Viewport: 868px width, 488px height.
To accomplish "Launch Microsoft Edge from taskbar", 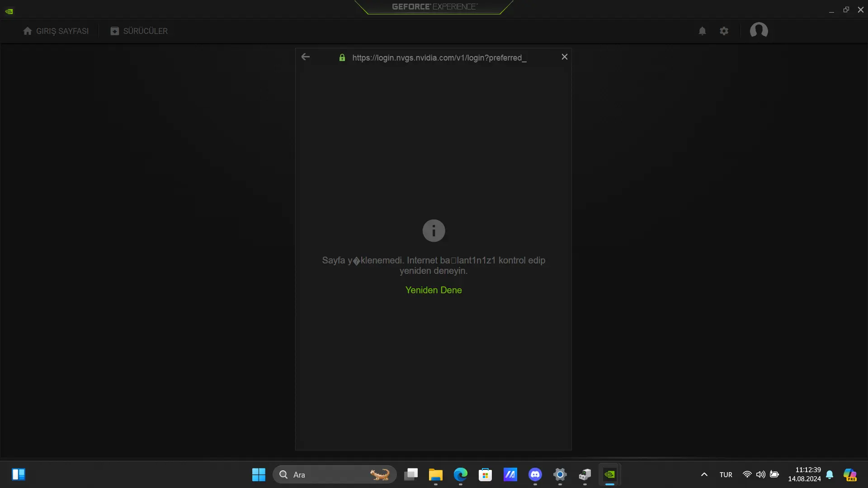I will [461, 474].
